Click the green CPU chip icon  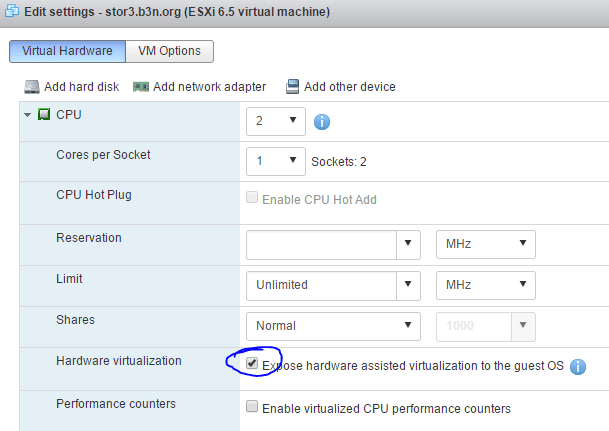click(x=44, y=115)
